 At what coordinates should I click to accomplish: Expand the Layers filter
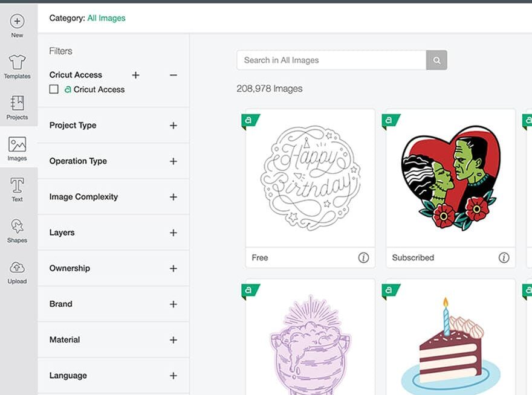[174, 233]
